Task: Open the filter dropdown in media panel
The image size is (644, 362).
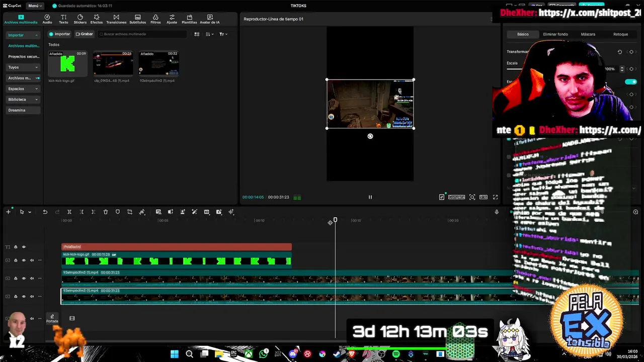Action: (x=223, y=34)
